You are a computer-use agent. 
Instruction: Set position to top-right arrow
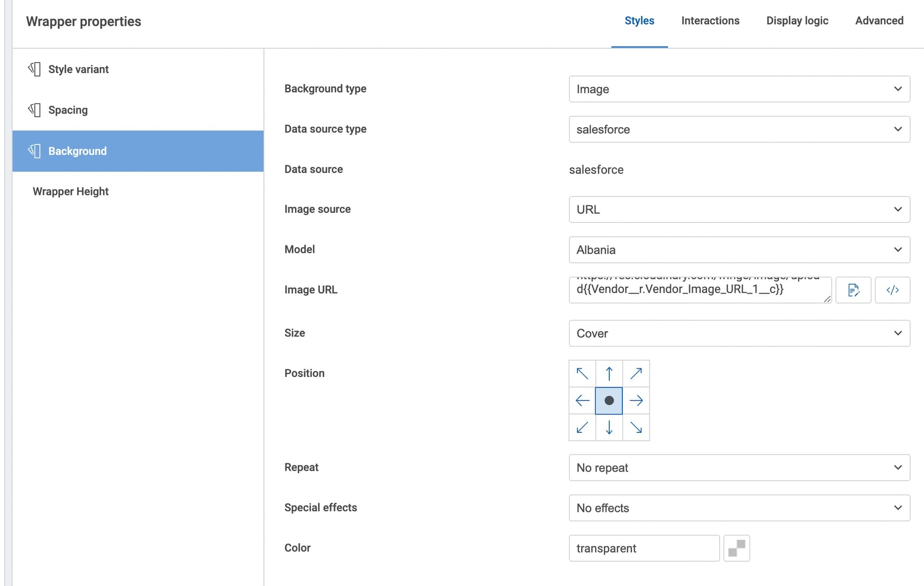[x=636, y=374]
